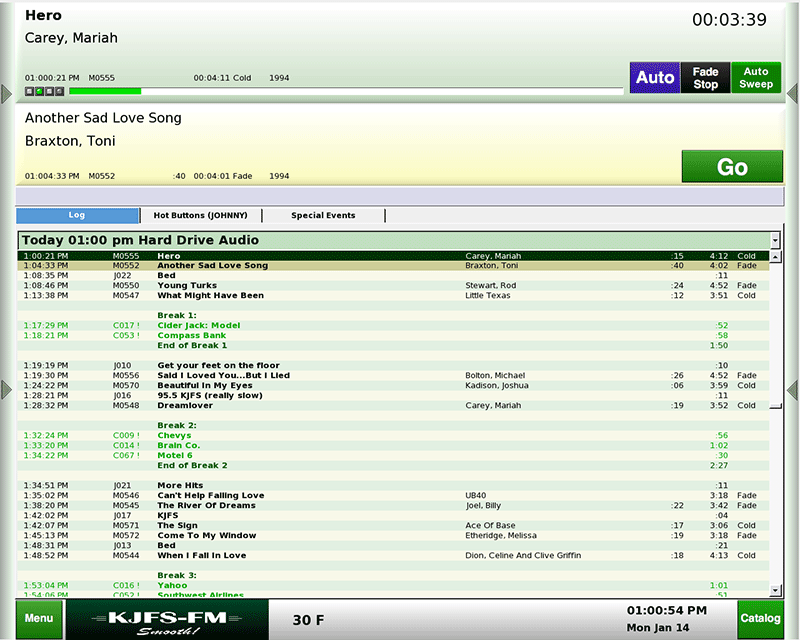Click the right-edge arrow beside the log list

click(792, 388)
